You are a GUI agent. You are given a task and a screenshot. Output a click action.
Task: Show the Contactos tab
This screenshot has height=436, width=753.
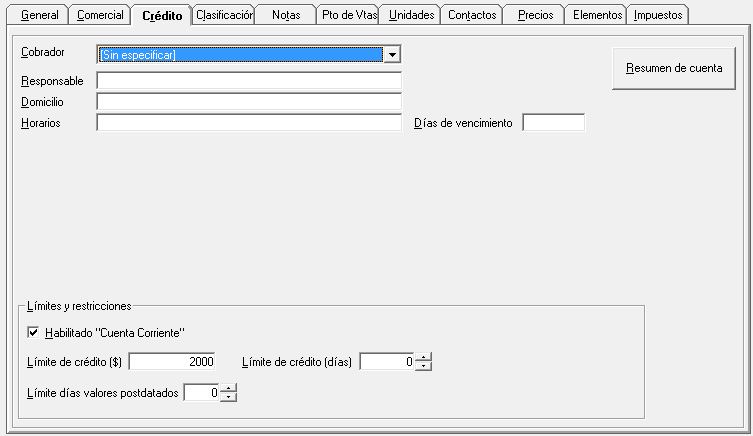(472, 15)
